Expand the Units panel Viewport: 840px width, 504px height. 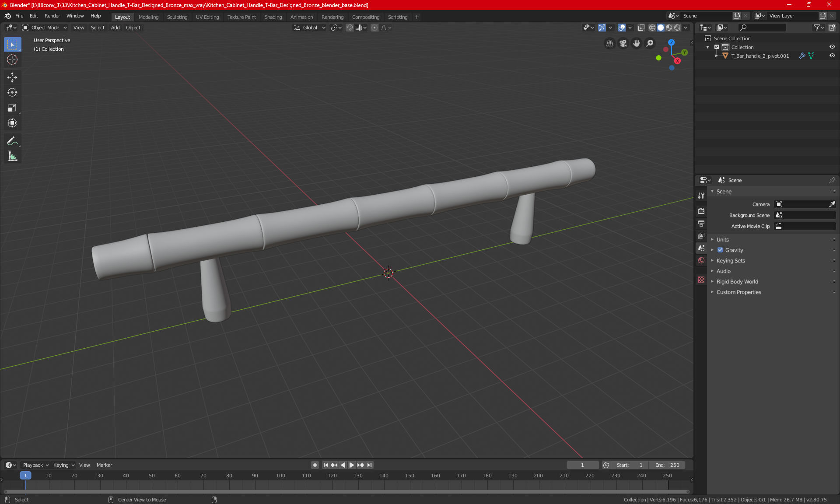723,240
